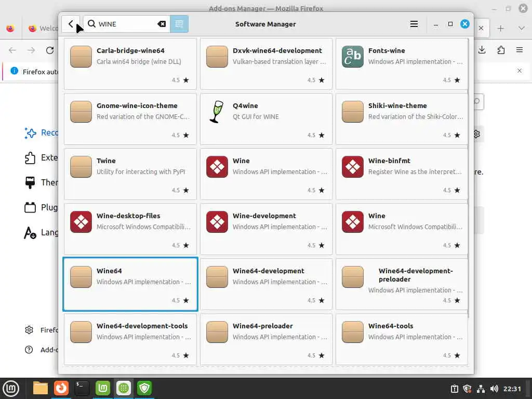Click Software Manager results scrollbar

click(x=469, y=178)
